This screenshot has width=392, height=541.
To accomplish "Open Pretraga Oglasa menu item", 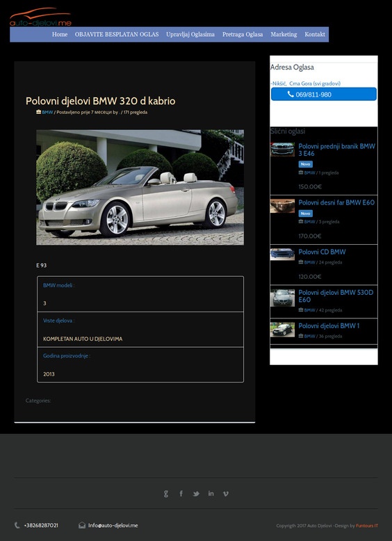I will click(243, 35).
